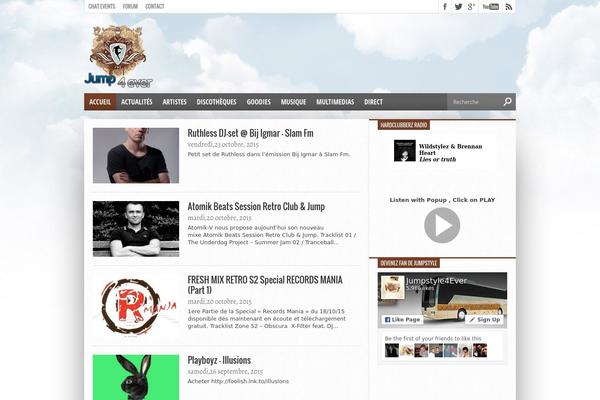
Task: Open the YouTube channel icon
Action: pyautogui.click(x=491, y=7)
